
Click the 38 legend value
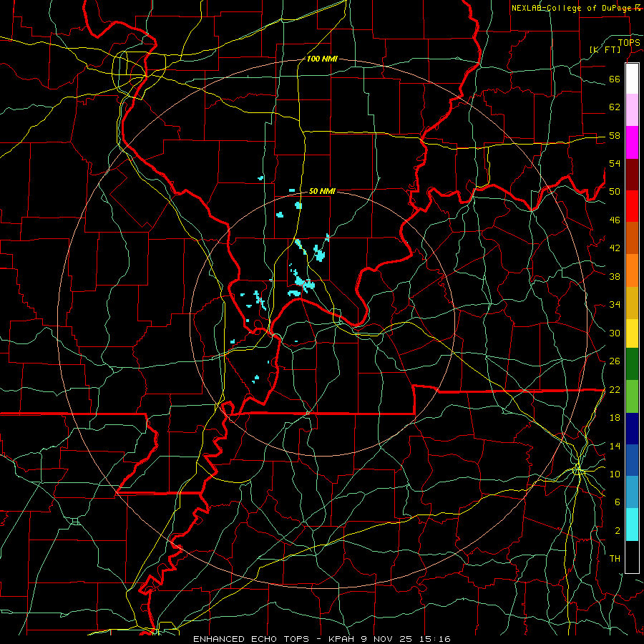click(x=615, y=276)
